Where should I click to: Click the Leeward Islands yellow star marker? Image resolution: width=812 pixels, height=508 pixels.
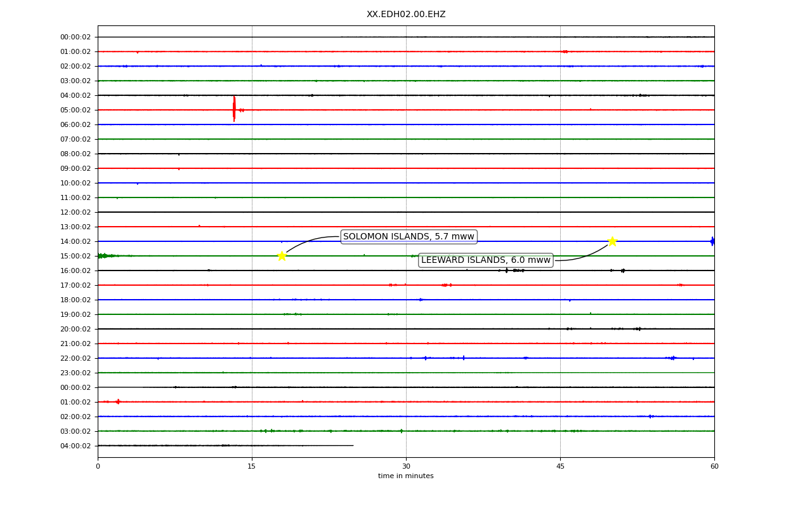[x=612, y=241]
